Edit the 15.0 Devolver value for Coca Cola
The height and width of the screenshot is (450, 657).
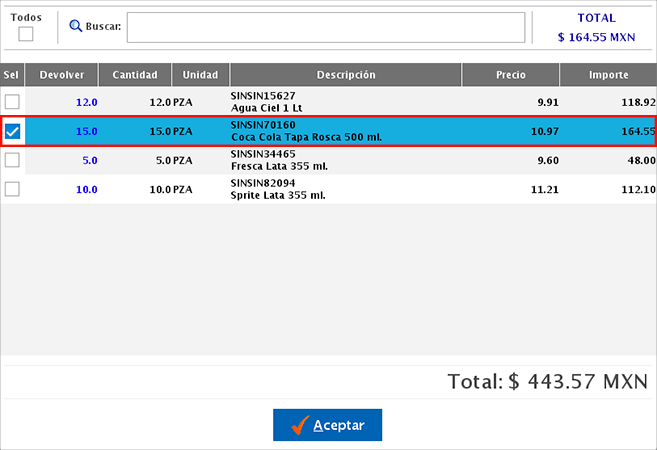[x=87, y=132]
